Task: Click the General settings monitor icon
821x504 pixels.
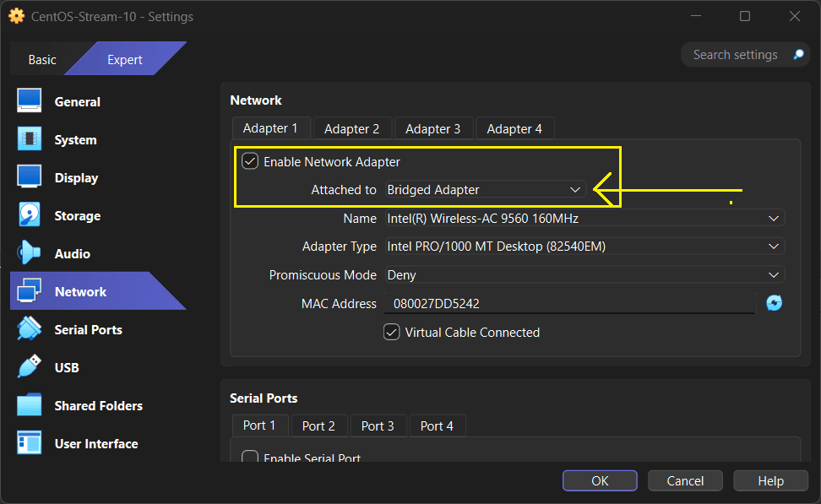Action: coord(30,101)
